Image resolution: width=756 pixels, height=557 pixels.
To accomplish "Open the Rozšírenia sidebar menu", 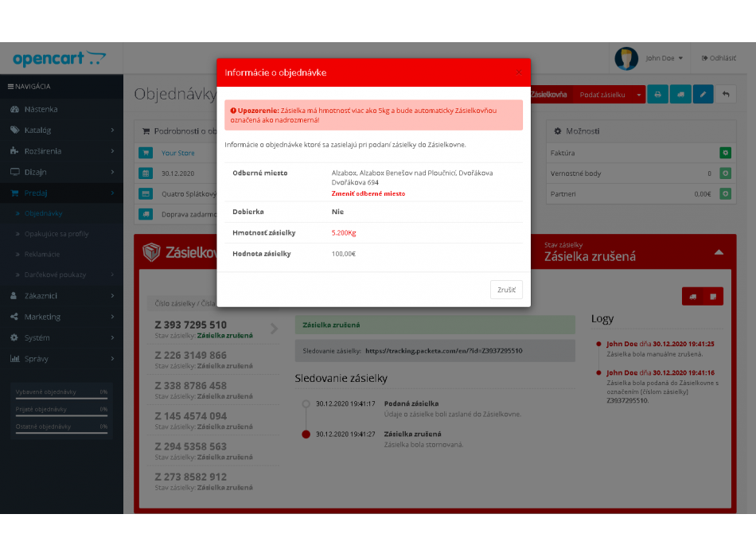I will [62, 151].
